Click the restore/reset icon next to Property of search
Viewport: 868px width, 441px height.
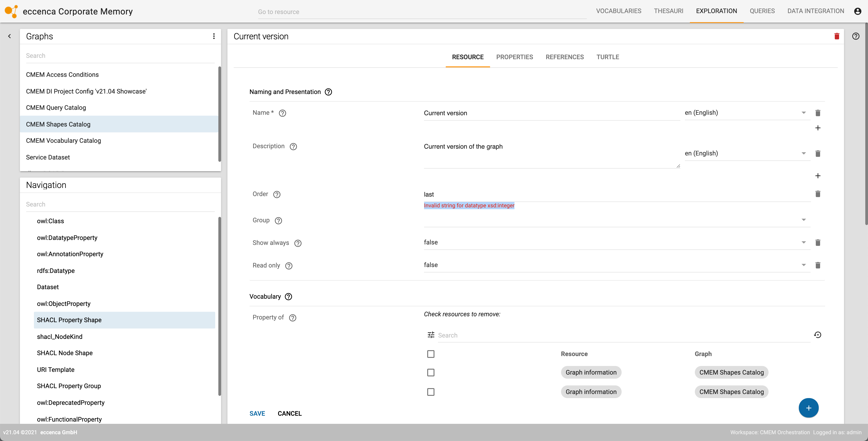[x=818, y=335]
